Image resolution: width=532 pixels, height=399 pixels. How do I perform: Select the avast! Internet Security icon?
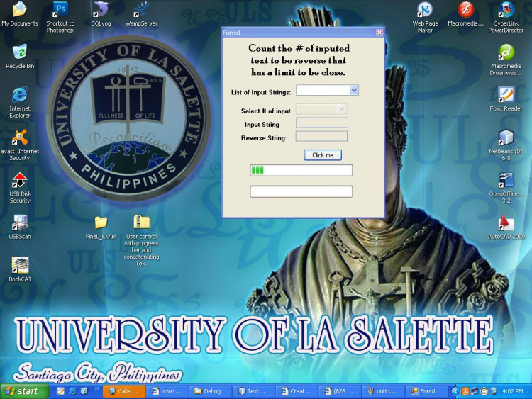point(20,145)
